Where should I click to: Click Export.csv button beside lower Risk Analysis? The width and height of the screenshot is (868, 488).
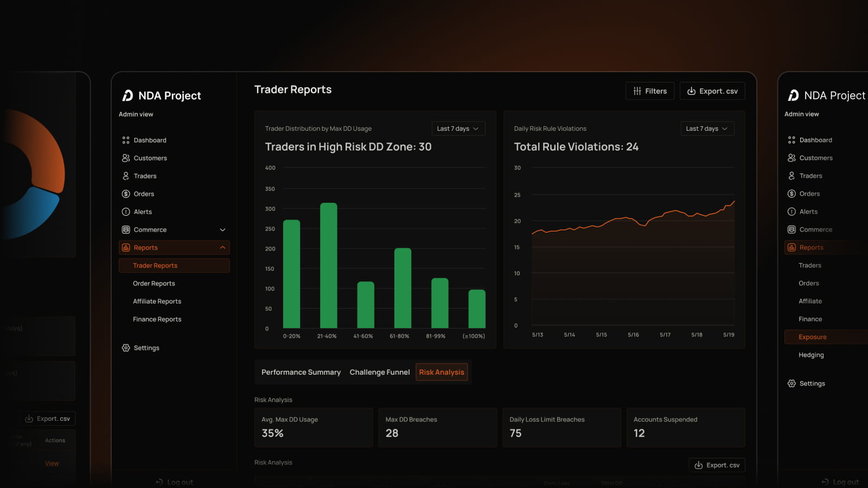point(717,465)
